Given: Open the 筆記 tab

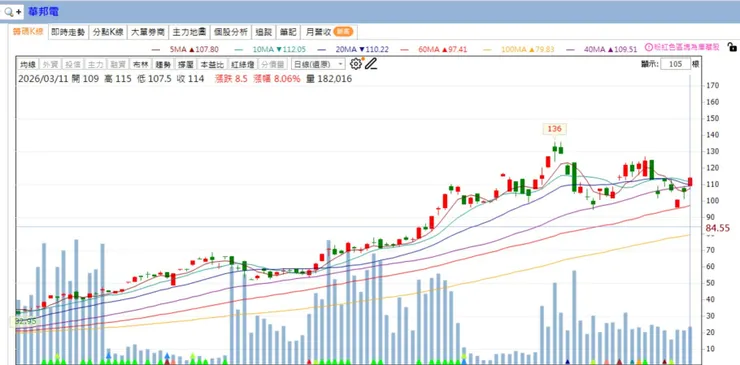Looking at the screenshot, I should coord(288,32).
